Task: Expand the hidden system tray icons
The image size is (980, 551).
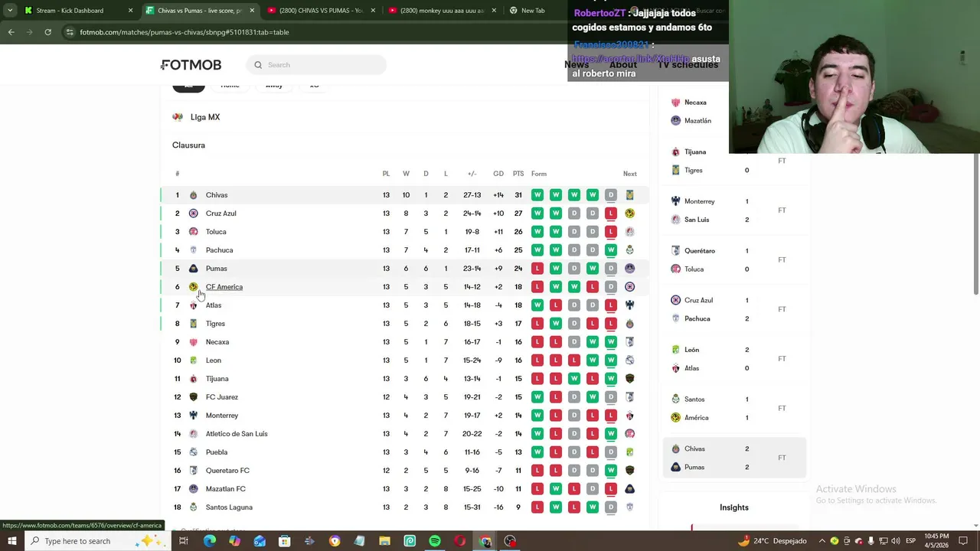Action: [822, 541]
